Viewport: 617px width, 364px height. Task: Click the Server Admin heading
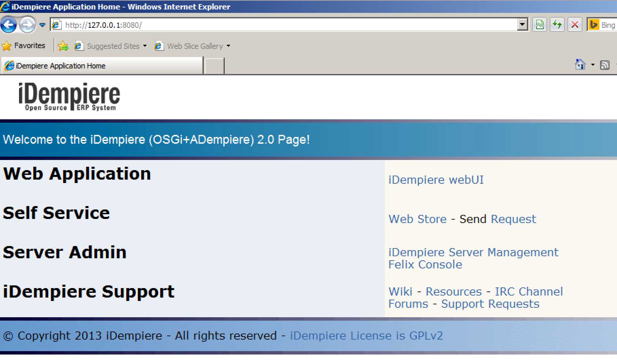[x=65, y=252]
